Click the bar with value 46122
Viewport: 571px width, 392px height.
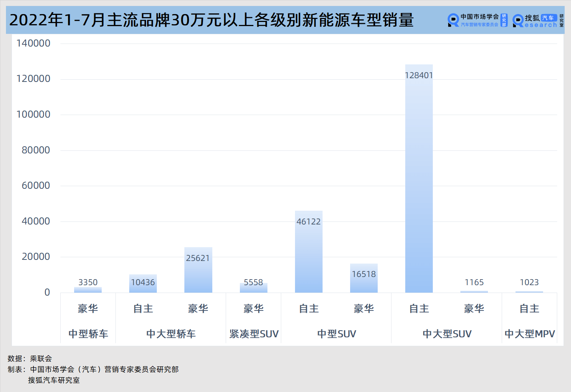pos(308,253)
